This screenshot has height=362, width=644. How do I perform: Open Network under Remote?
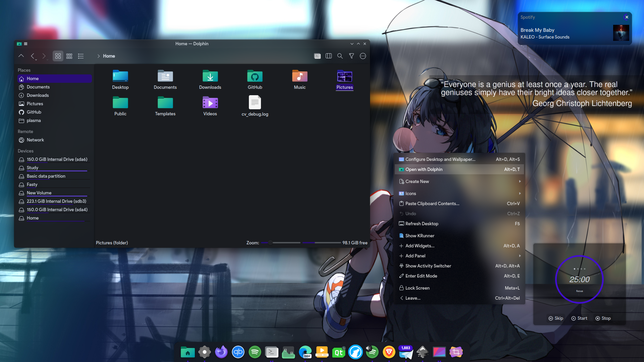coord(54,140)
